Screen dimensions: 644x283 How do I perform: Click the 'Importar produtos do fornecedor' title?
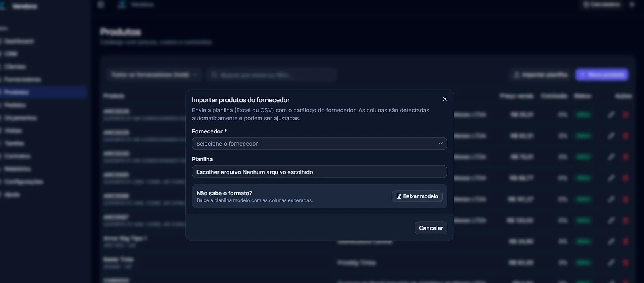coord(241,100)
